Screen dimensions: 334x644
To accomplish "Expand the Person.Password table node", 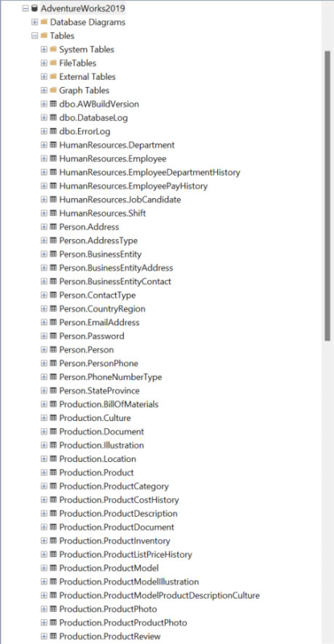I will pos(44,336).
